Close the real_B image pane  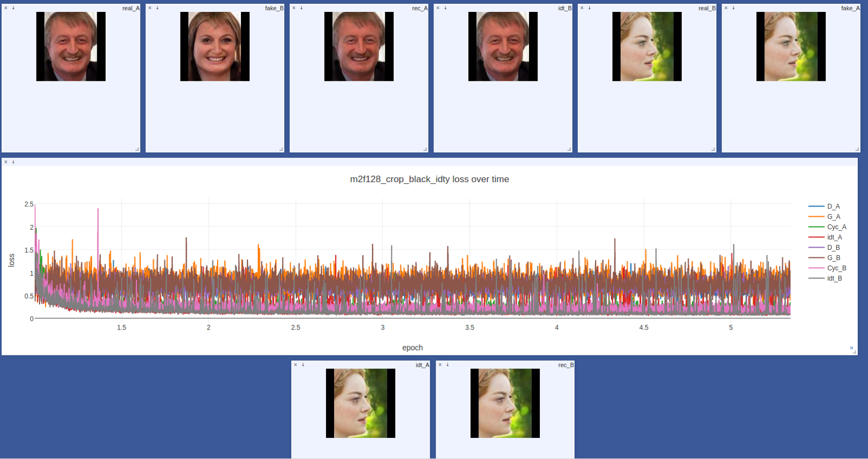click(x=582, y=8)
